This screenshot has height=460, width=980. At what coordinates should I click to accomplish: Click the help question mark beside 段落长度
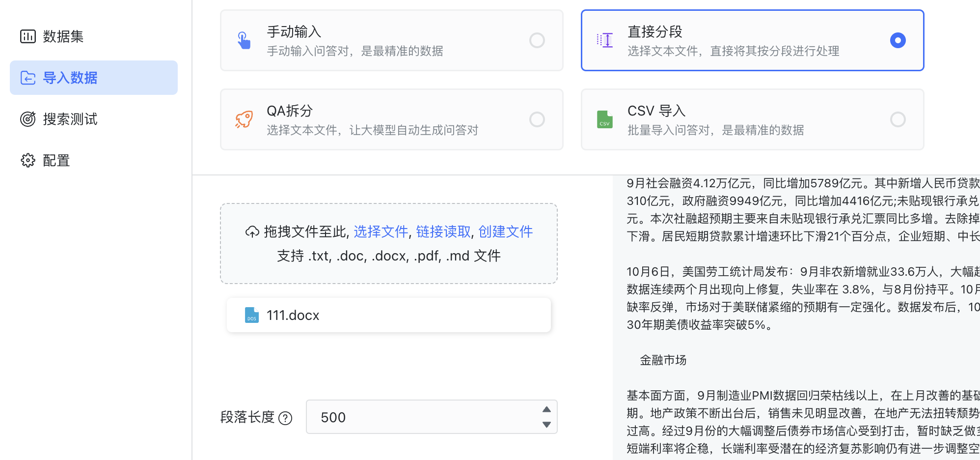click(x=285, y=418)
